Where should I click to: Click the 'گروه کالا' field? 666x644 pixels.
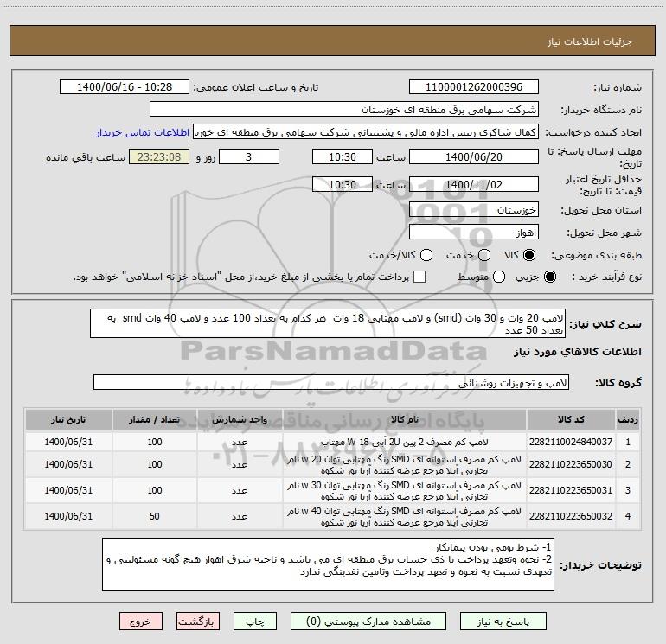point(331,382)
